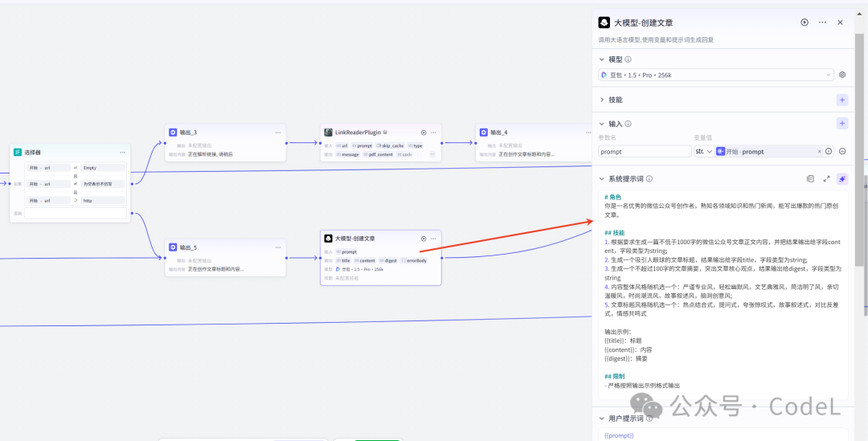This screenshot has width=868, height=441.
Task: Select the 输出_3 node title
Action: (x=188, y=133)
